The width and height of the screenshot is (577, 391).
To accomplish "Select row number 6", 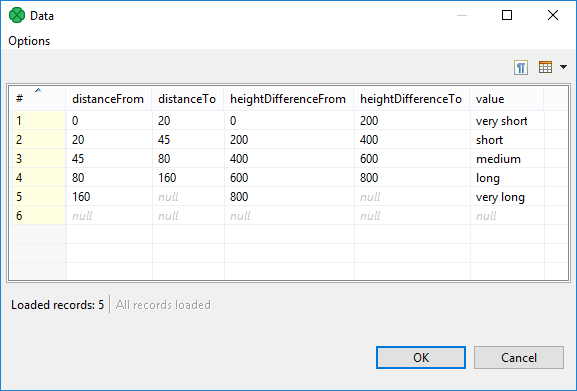I will (38, 216).
